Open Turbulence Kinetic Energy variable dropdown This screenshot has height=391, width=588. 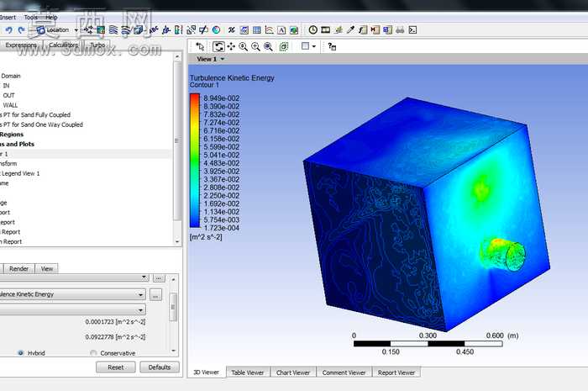click(x=73, y=294)
